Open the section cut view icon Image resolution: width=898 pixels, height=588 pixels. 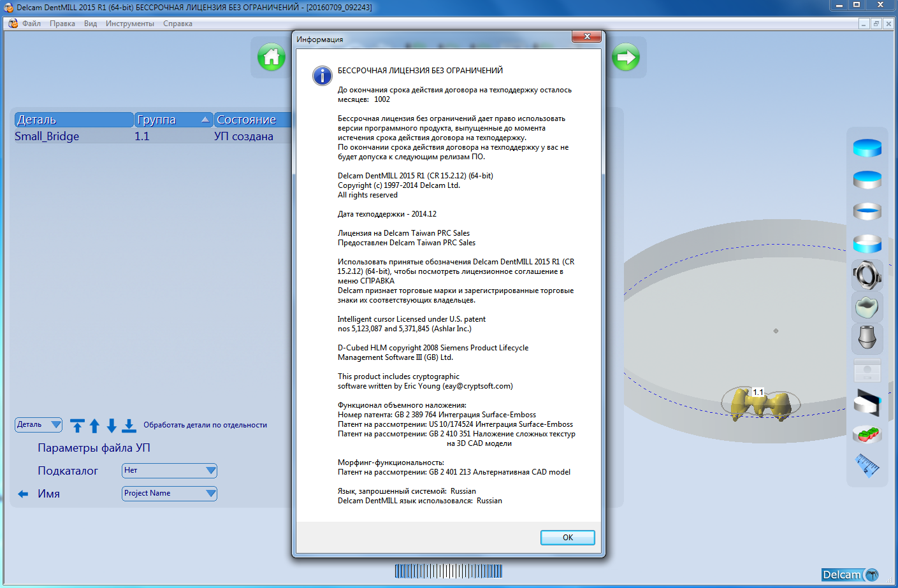point(867,403)
